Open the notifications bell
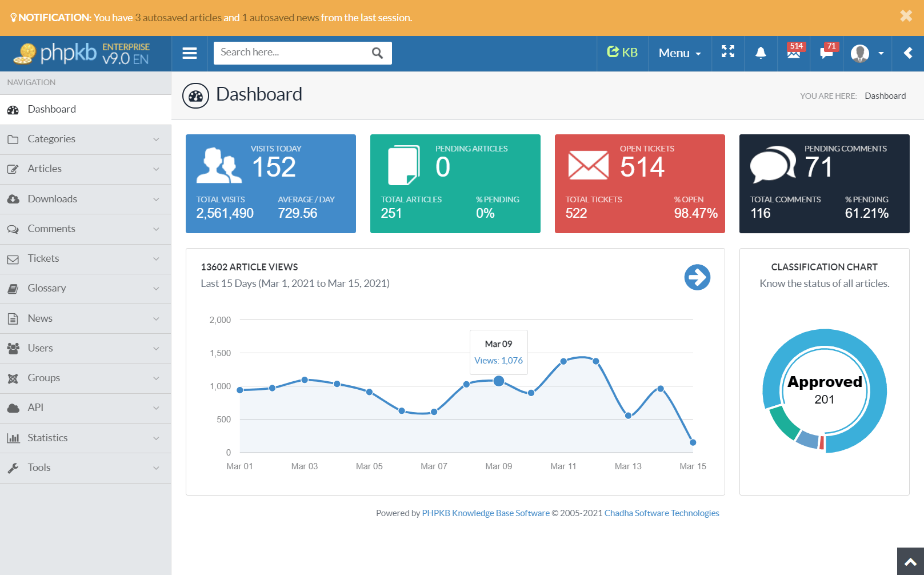This screenshot has height=575, width=924. click(x=760, y=53)
